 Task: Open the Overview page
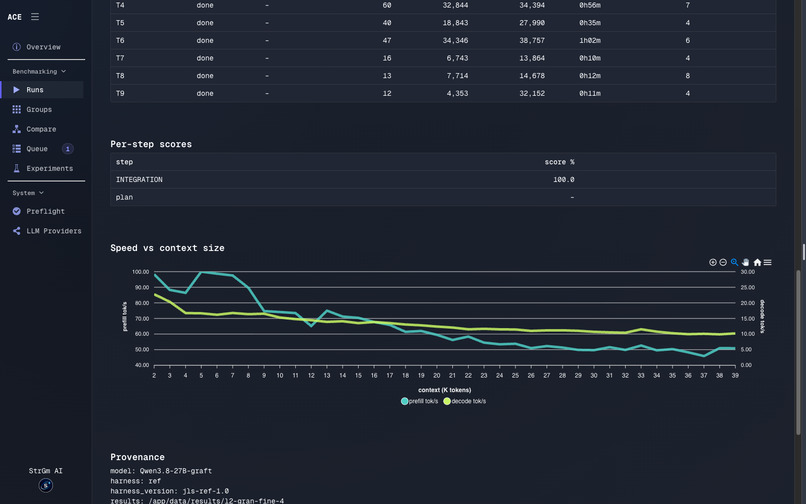point(42,47)
